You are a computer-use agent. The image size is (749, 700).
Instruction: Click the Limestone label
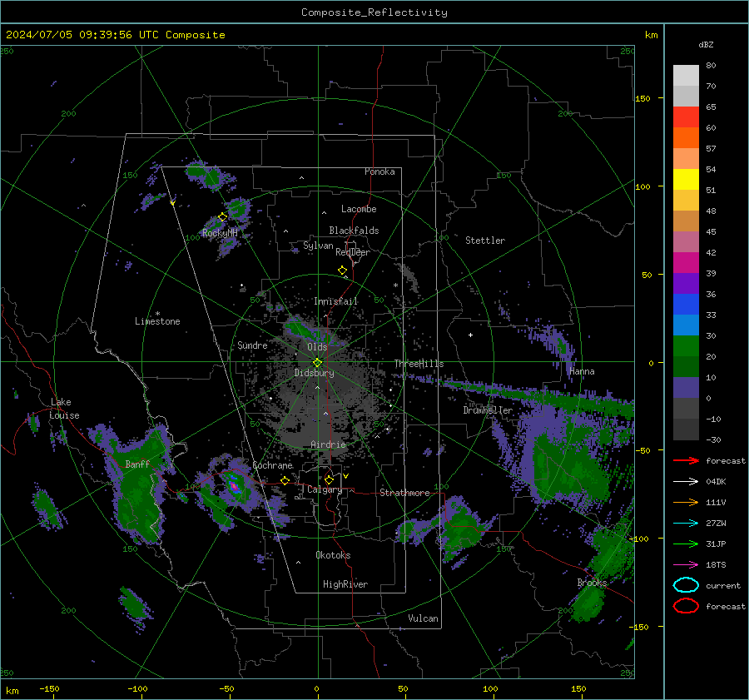coord(157,321)
